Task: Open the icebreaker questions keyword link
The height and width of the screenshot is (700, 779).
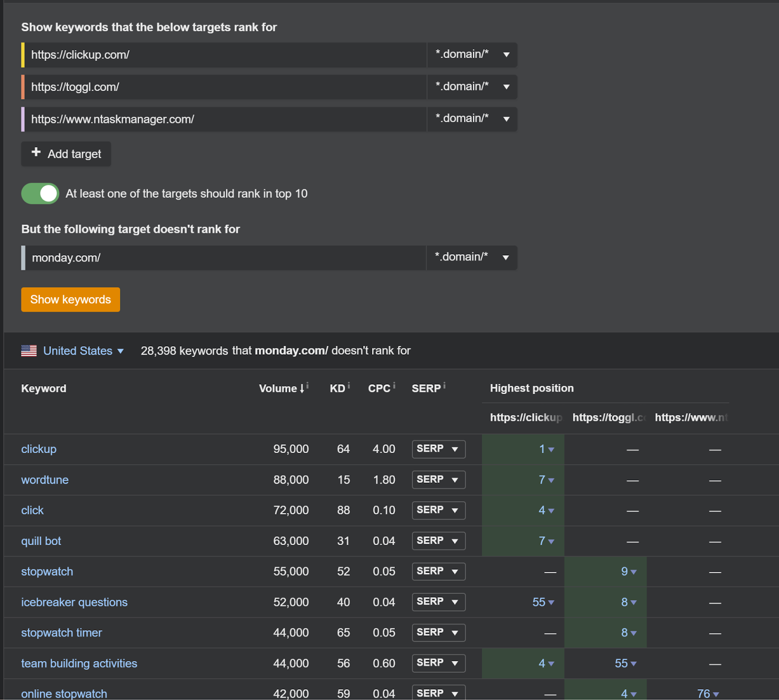Action: tap(74, 602)
